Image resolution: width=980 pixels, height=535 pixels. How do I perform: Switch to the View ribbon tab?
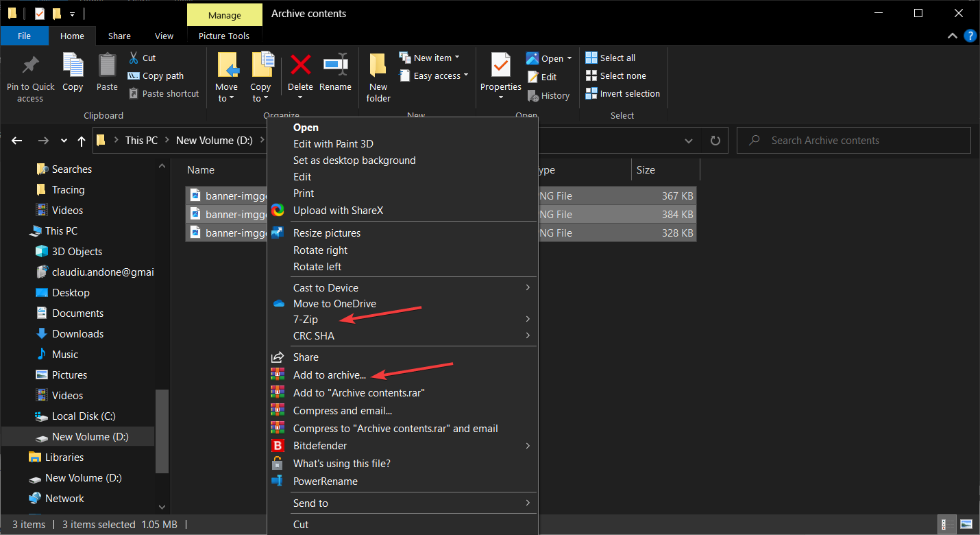tap(164, 36)
